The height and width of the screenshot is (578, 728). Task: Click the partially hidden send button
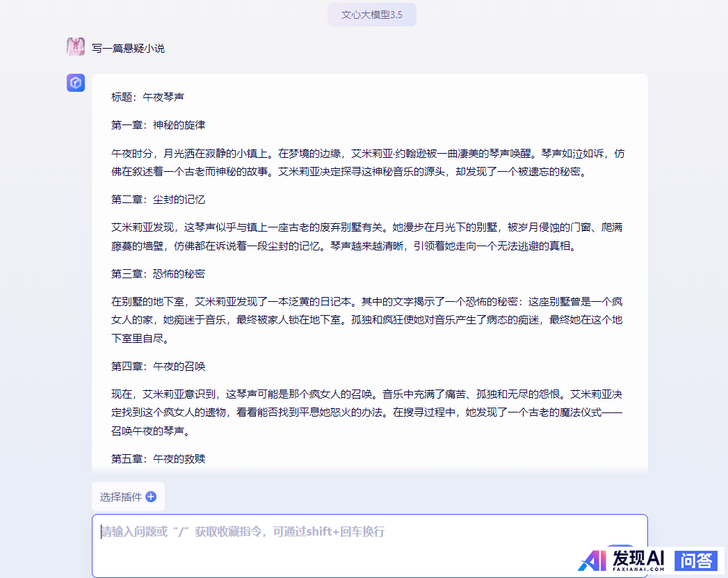(x=619, y=547)
